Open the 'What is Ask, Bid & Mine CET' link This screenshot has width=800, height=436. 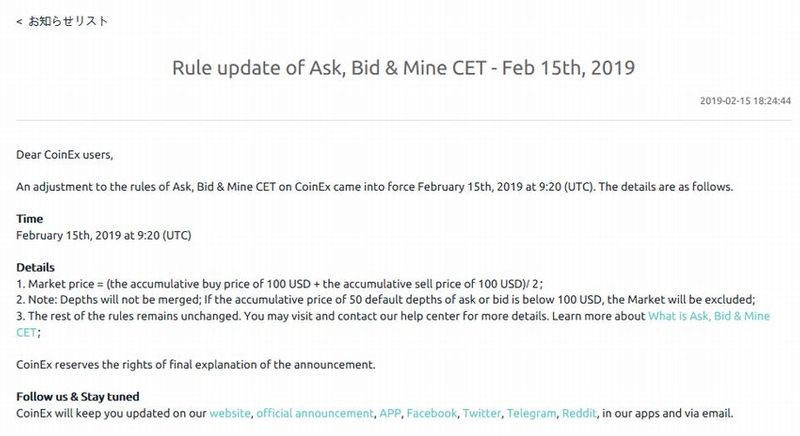click(x=708, y=316)
